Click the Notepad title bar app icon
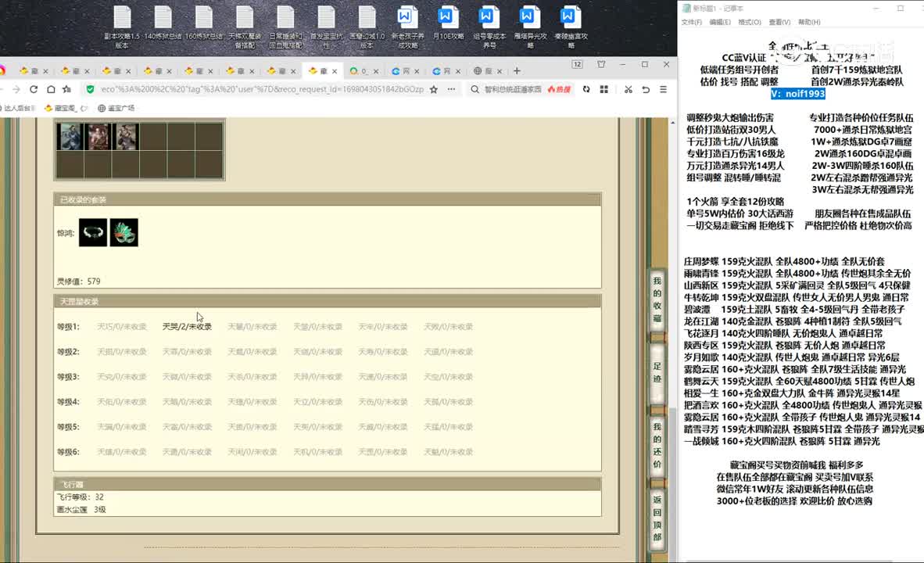This screenshot has width=924, height=563. click(x=686, y=9)
